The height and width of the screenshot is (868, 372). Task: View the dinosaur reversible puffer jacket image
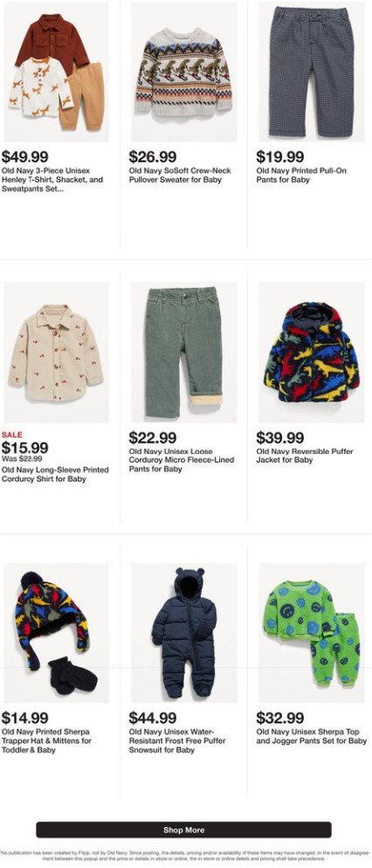point(312,353)
